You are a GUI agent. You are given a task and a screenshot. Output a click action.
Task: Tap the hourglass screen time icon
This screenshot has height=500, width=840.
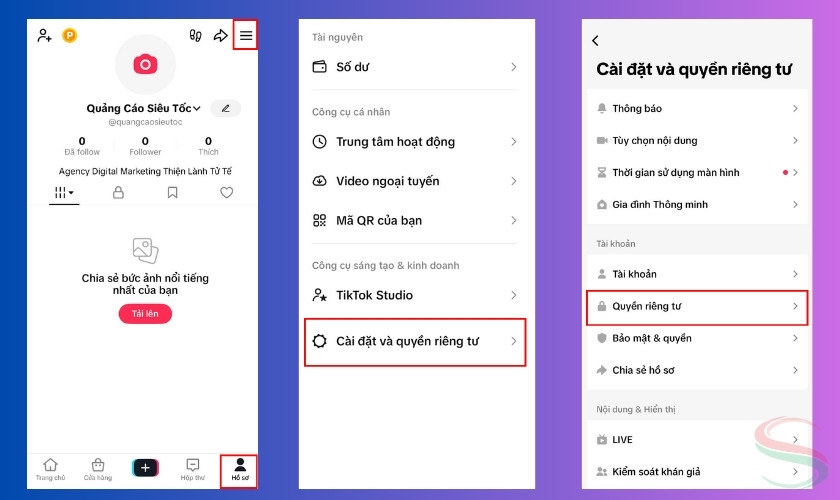point(602,173)
